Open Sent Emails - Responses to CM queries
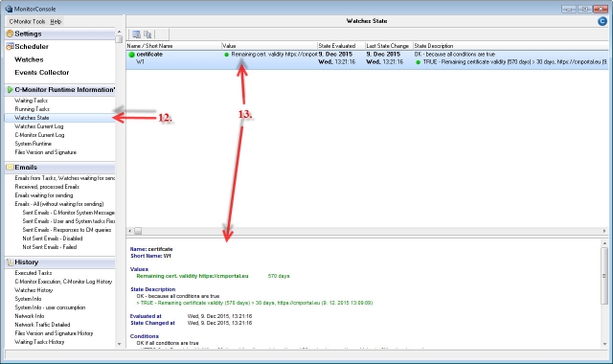Viewport: 613px width, 364px height. 67,230
